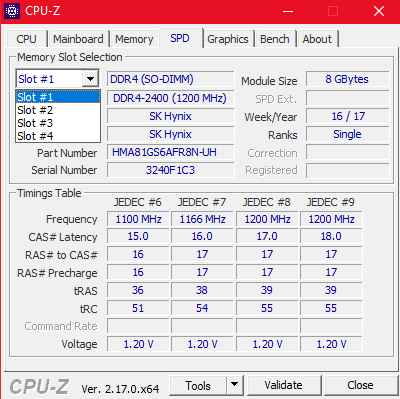The image size is (400, 399).
Task: Close the window with the title bar X
Action: point(379,11)
